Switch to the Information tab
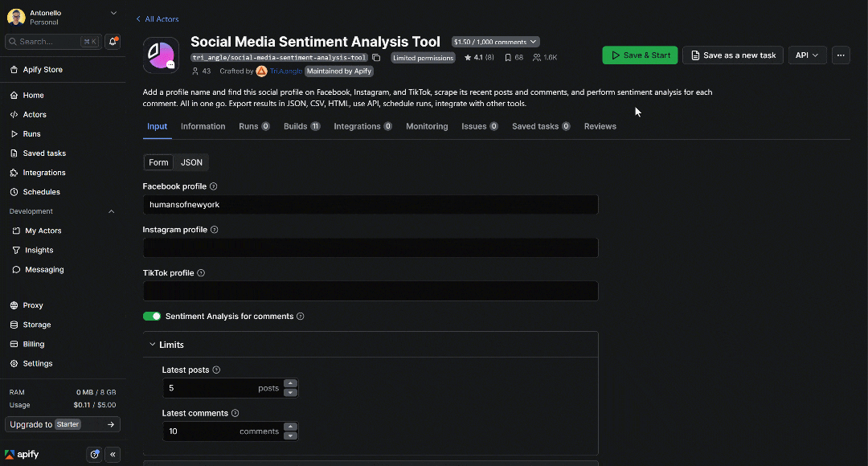868x466 pixels. click(x=203, y=126)
